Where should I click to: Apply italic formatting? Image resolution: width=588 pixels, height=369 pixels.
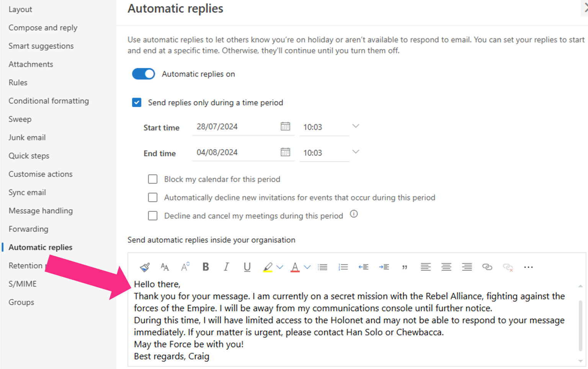click(x=226, y=267)
